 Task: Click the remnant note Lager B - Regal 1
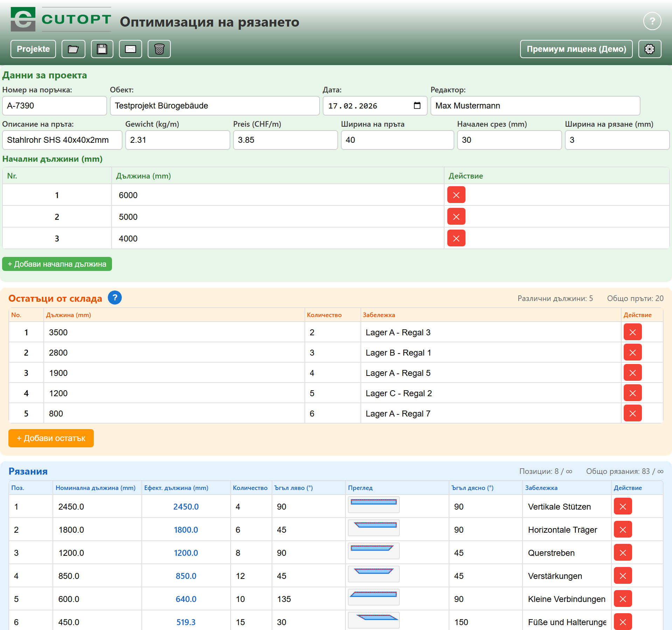tap(398, 352)
